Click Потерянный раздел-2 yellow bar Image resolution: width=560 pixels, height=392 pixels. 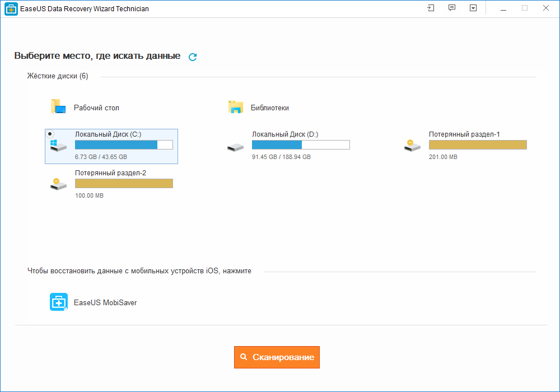tap(124, 183)
